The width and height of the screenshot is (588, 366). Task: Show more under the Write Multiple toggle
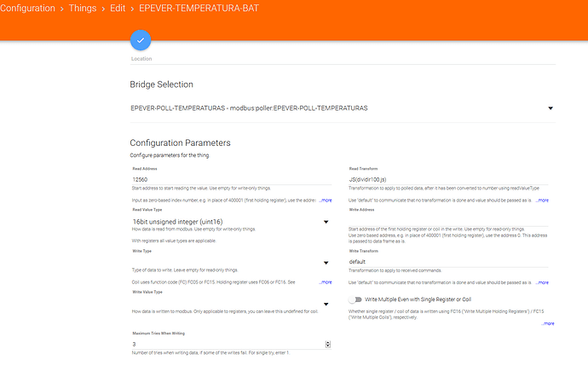coord(547,324)
